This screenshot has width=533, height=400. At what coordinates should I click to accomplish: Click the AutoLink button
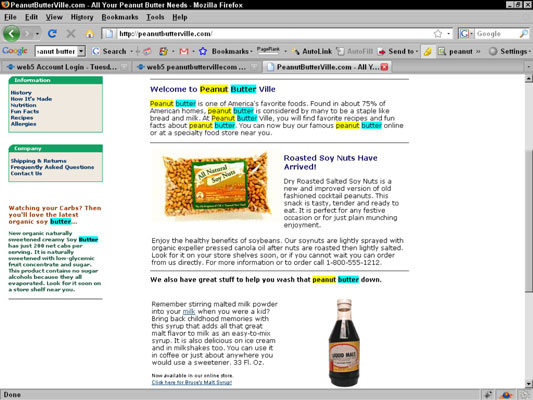(312, 51)
